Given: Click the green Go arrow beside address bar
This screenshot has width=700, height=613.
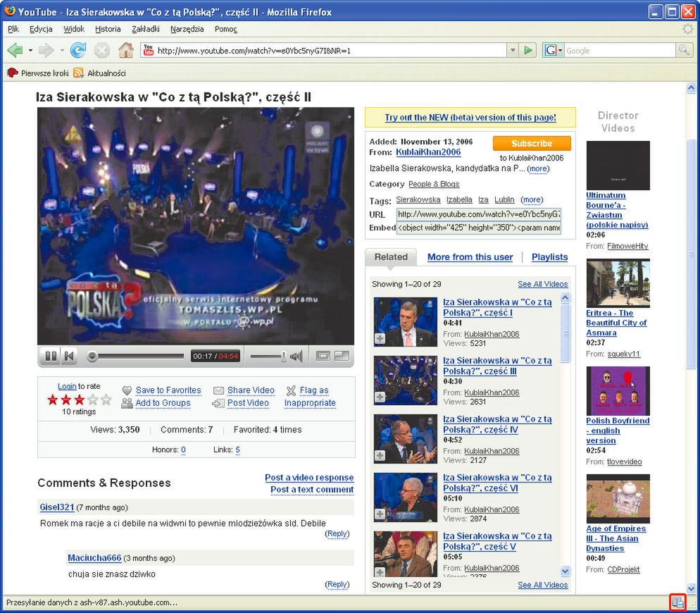Looking at the screenshot, I should 528,50.
